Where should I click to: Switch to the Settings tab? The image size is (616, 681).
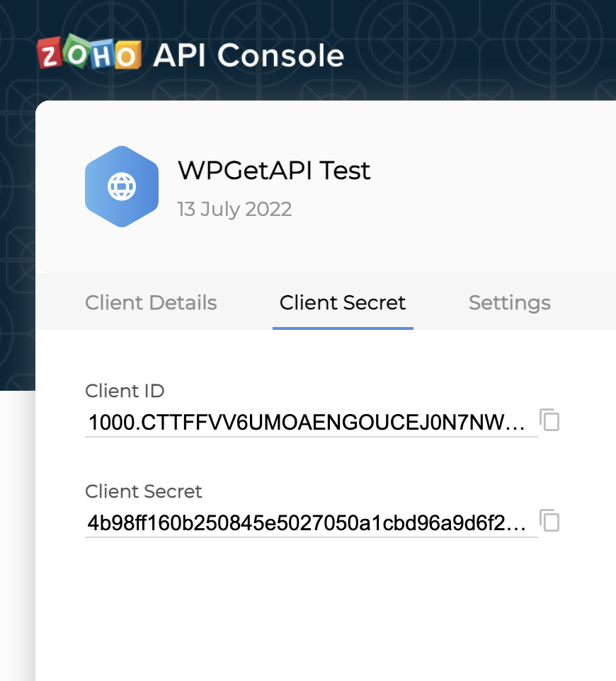[x=510, y=303]
